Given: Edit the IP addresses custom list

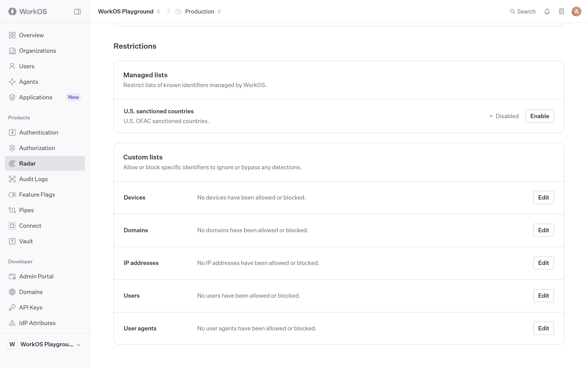Looking at the screenshot, I should [x=543, y=263].
